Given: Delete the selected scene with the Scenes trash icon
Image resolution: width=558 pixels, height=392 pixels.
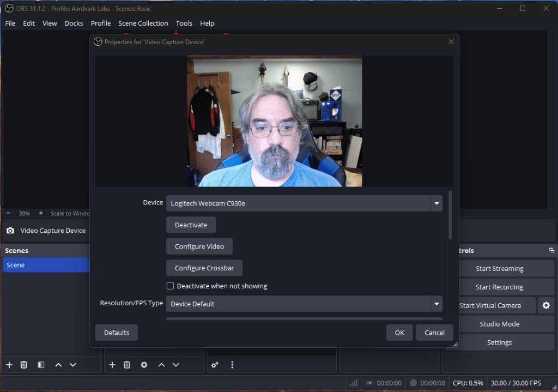Looking at the screenshot, I should (24, 365).
